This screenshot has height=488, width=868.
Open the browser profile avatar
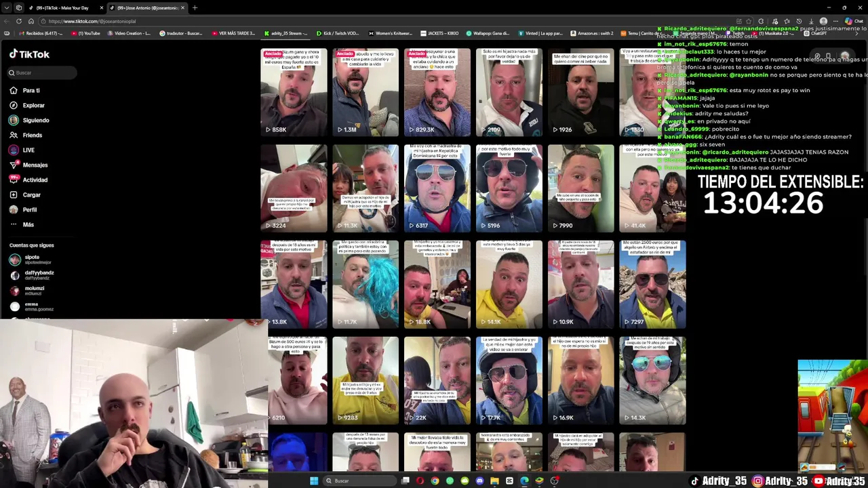click(823, 21)
